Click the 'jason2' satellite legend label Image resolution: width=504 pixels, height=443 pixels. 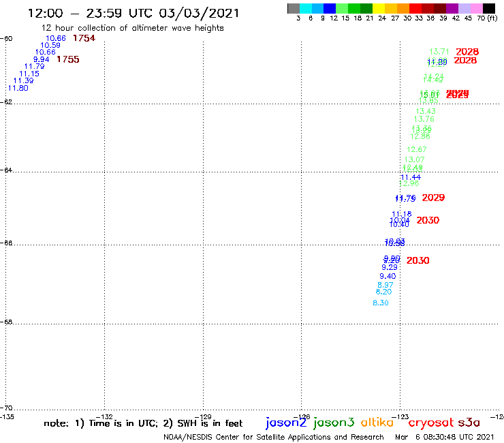coord(286,423)
